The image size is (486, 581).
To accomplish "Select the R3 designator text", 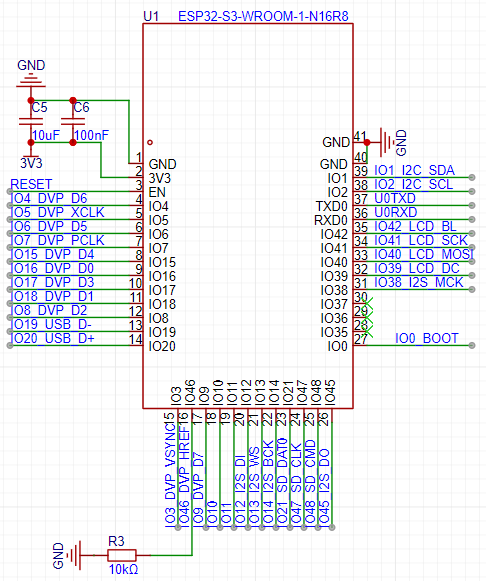I will (116, 541).
